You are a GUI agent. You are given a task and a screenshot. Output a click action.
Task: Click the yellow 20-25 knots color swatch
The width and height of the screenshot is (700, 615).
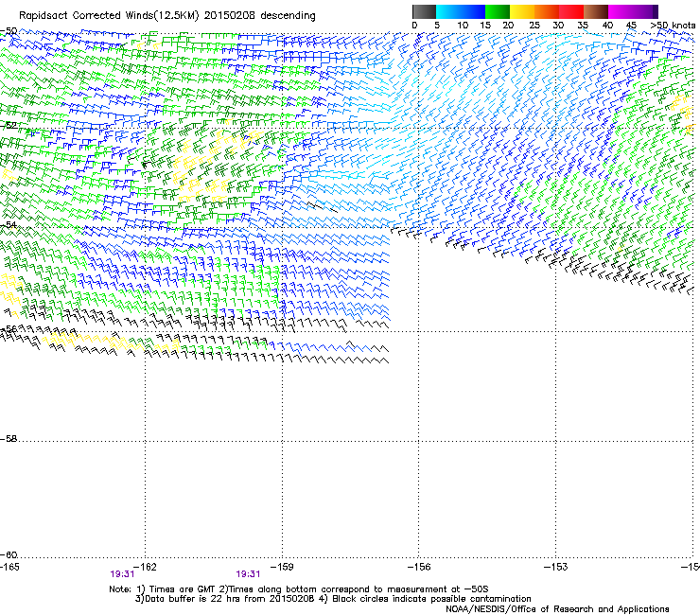(522, 11)
